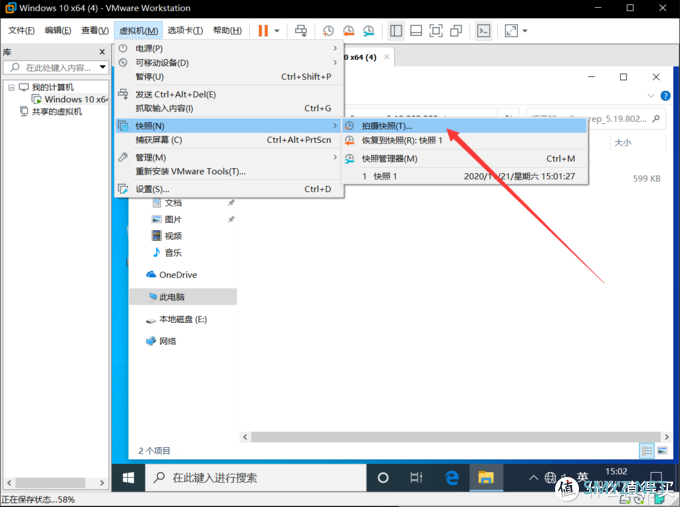
Task: Open the 选项卡(T) menu
Action: tap(185, 30)
